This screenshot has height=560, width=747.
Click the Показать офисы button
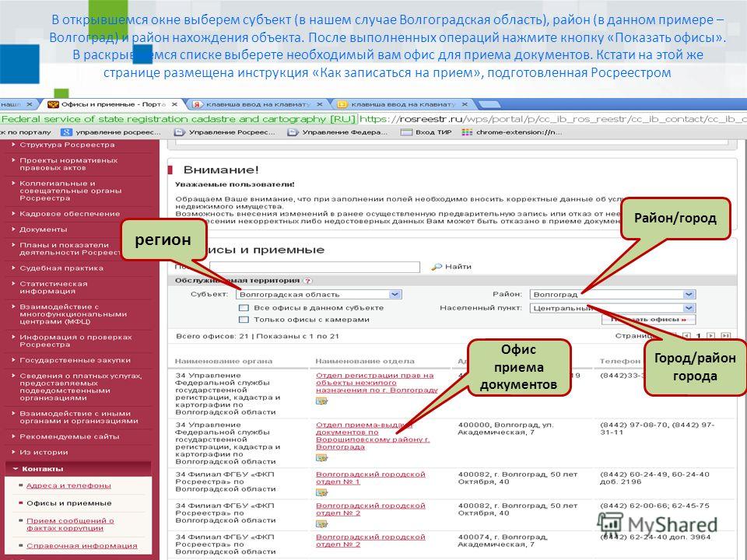pyautogui.click(x=648, y=320)
